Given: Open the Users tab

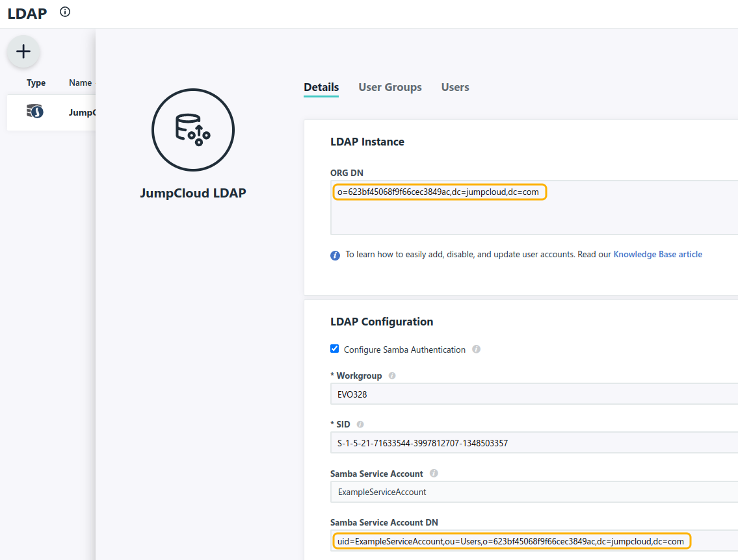Looking at the screenshot, I should click(x=455, y=88).
